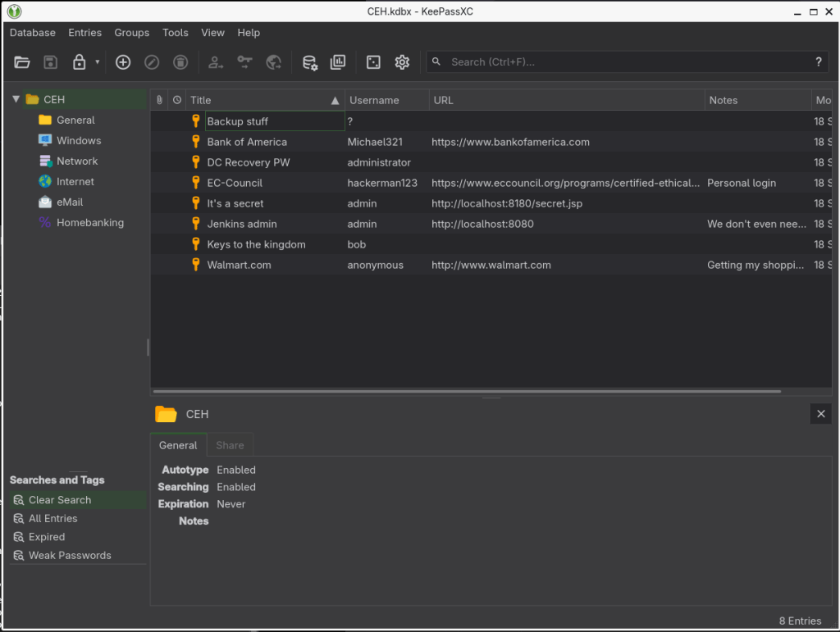Collapse the CEH root group
This screenshot has width=840, height=632.
coord(16,99)
